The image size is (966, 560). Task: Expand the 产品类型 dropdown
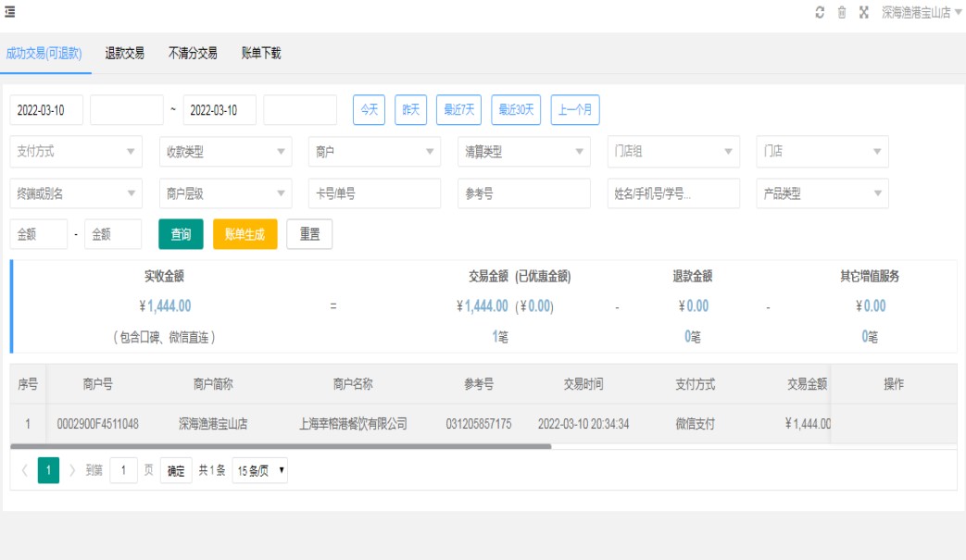point(822,194)
